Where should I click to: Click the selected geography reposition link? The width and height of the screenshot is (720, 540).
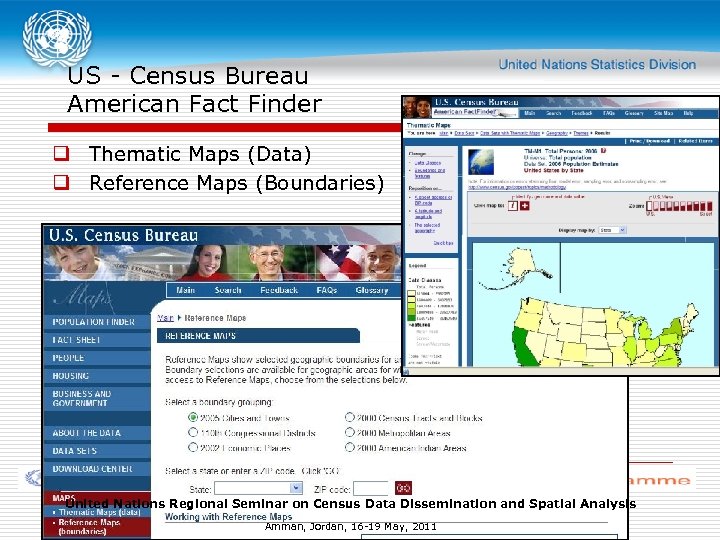click(427, 228)
